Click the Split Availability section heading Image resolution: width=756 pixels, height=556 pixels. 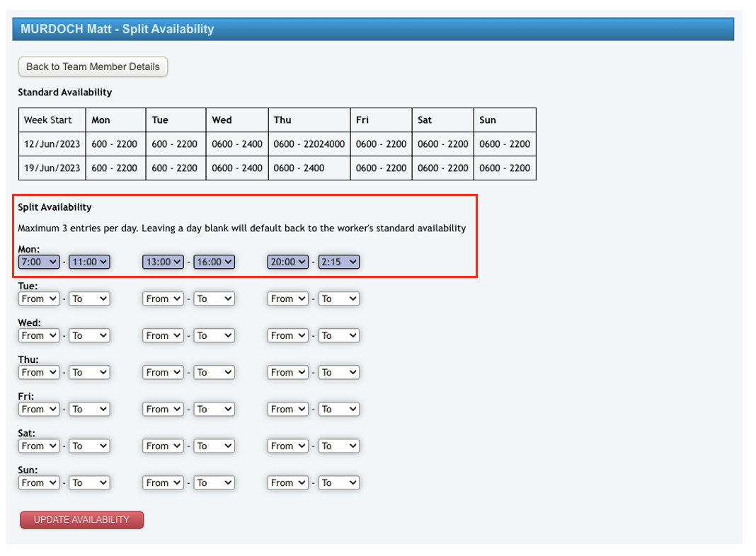pyautogui.click(x=55, y=207)
